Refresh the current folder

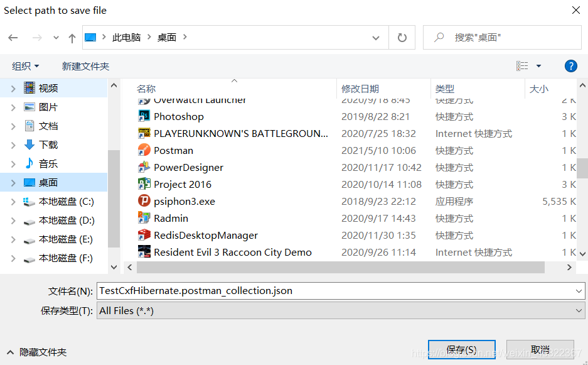tap(402, 38)
